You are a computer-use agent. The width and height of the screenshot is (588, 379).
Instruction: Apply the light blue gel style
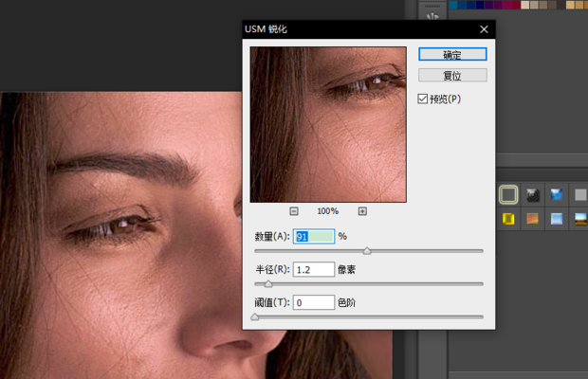coord(557,219)
